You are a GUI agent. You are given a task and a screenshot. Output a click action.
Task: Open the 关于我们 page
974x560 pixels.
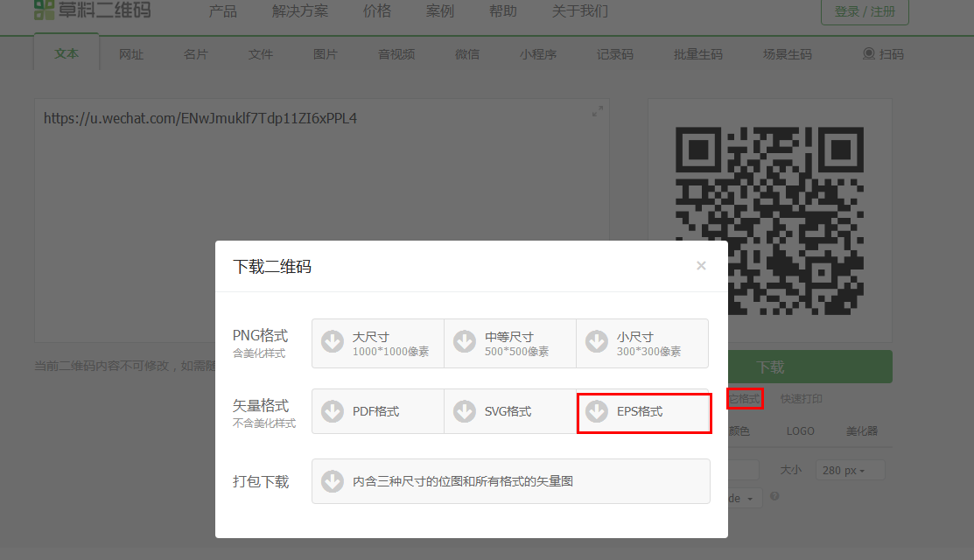tap(579, 11)
